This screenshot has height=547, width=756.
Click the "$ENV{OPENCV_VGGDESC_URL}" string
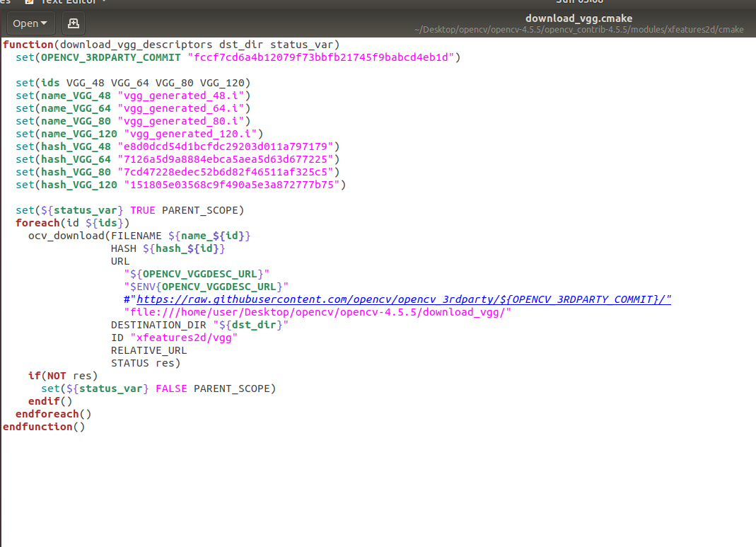206,287
